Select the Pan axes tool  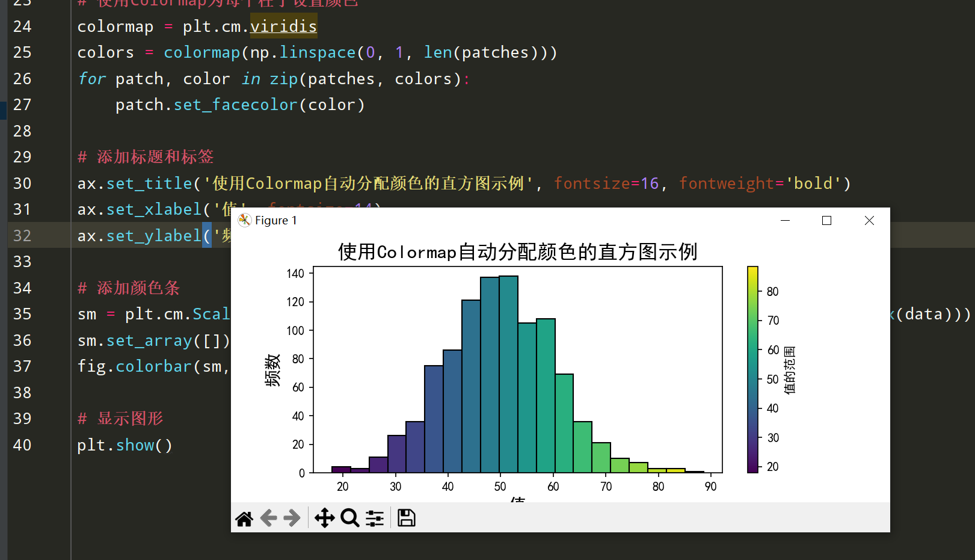pos(324,518)
